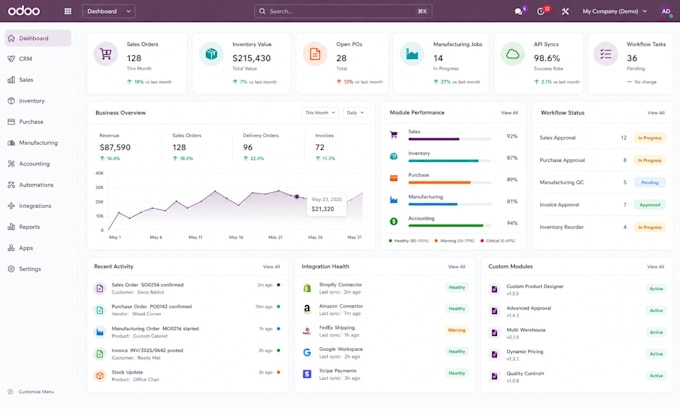Click View All in Module Performance
680x409 pixels.
pyautogui.click(x=509, y=113)
